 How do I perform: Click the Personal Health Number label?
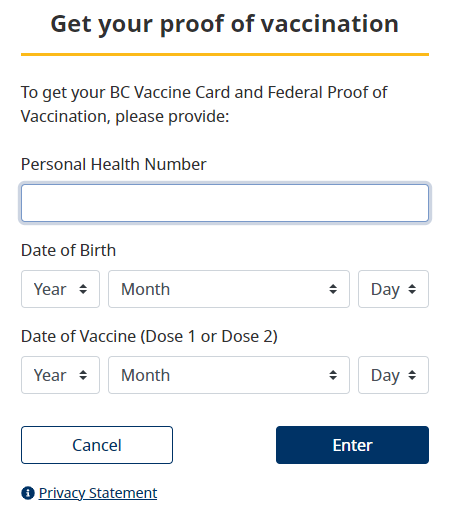tap(114, 164)
